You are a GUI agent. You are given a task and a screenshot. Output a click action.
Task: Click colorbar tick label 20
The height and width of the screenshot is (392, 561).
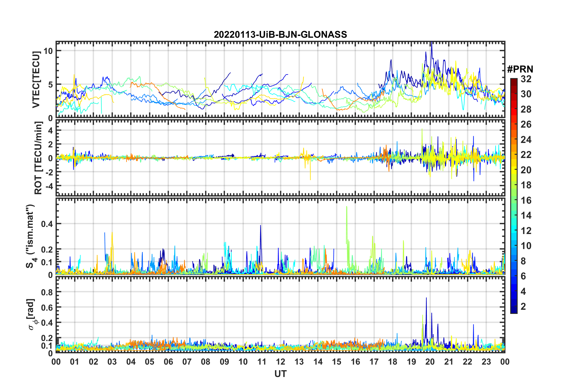coord(526,170)
